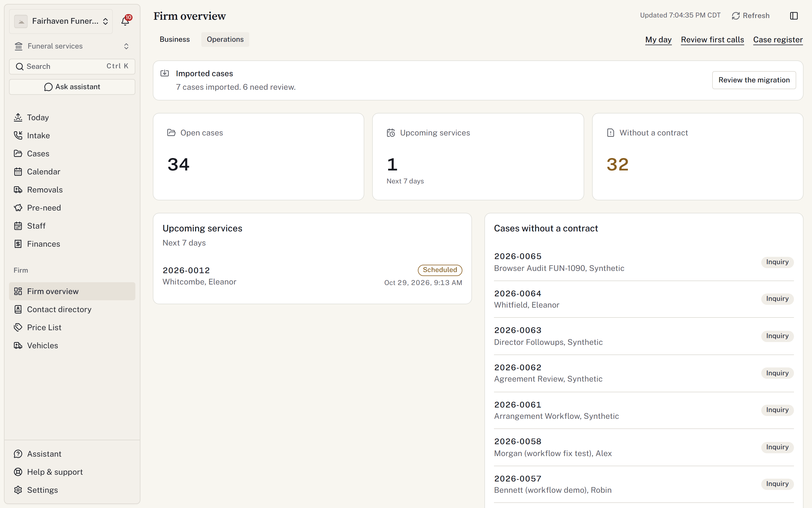The image size is (812, 508).
Task: Open case 2026-0057 Bennett, Robin
Action: (644, 484)
